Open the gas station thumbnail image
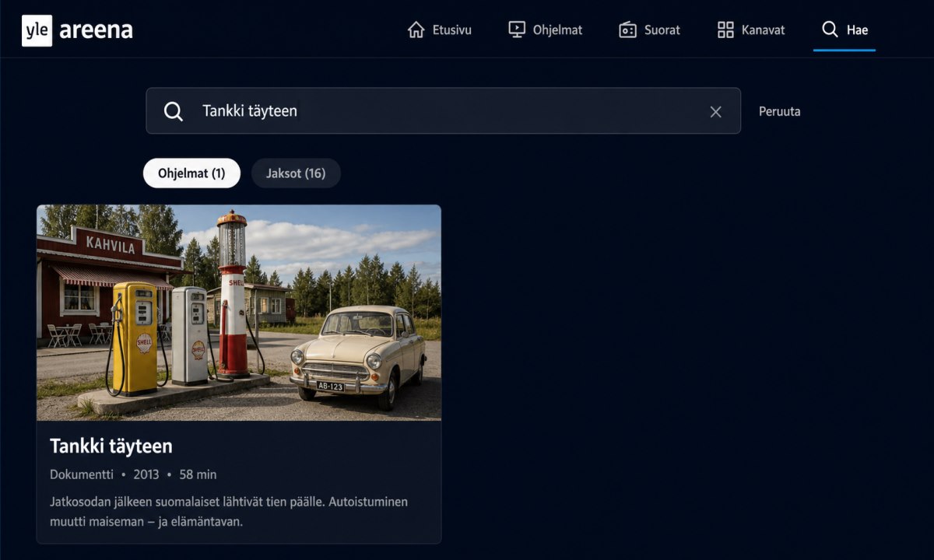This screenshot has width=934, height=560. [239, 313]
